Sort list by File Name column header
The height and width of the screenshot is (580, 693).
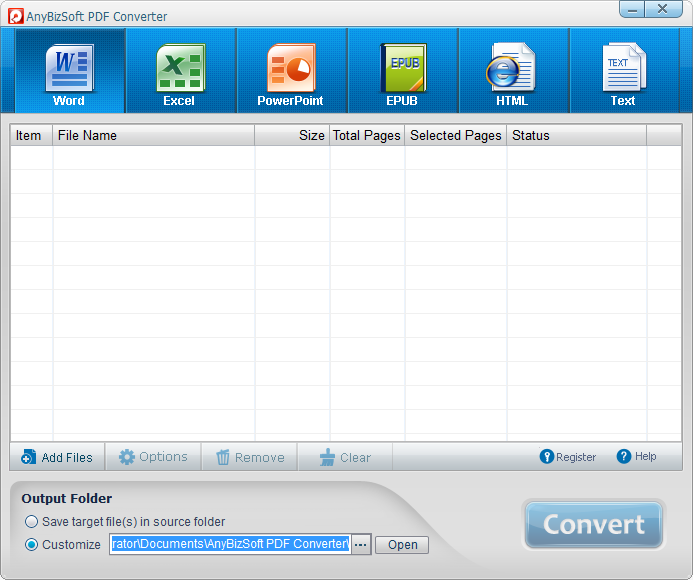(x=153, y=136)
